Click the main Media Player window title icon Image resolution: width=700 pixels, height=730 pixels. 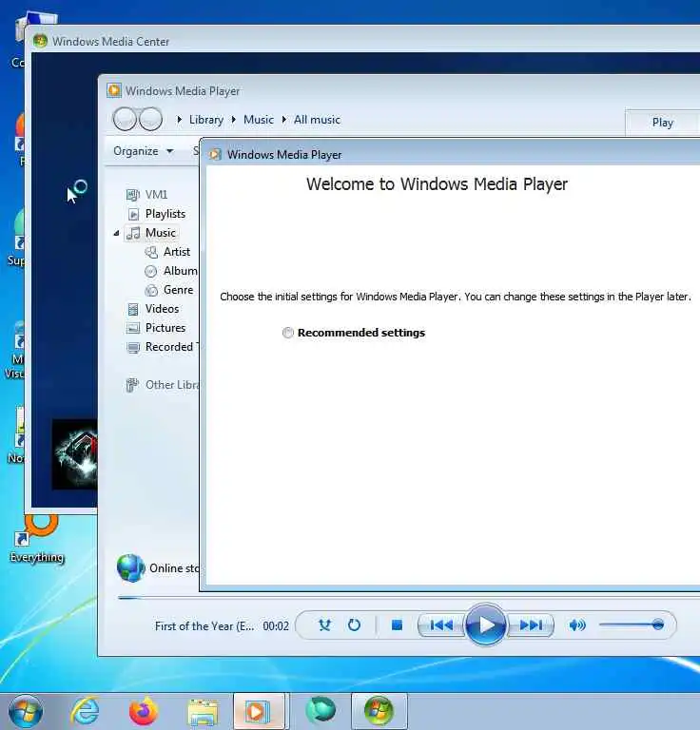(x=114, y=90)
